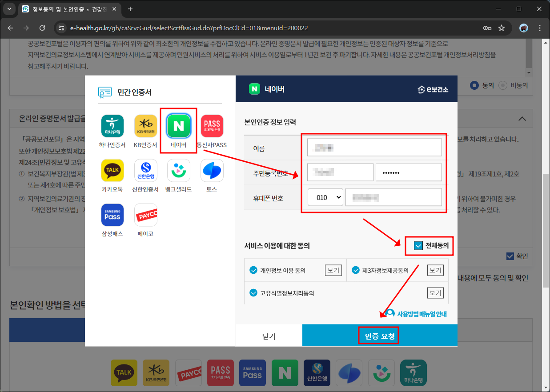The image size is (550, 392).
Task: Select the 삼성패스 certificate icon
Action: 112,215
